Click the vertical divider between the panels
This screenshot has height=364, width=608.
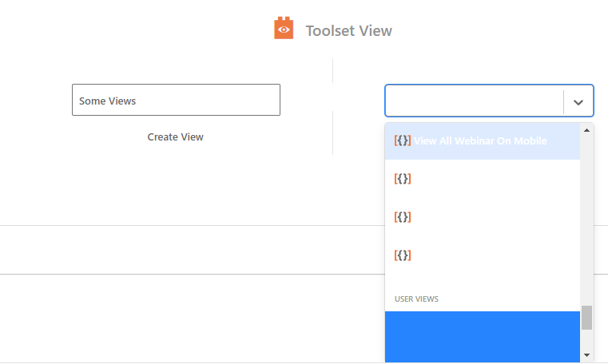pos(332,107)
